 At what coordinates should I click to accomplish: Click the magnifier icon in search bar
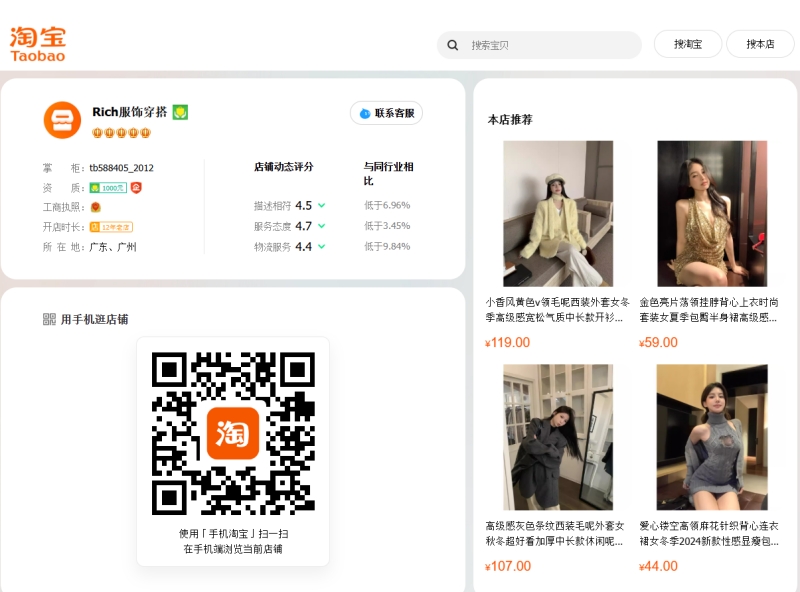click(x=453, y=45)
